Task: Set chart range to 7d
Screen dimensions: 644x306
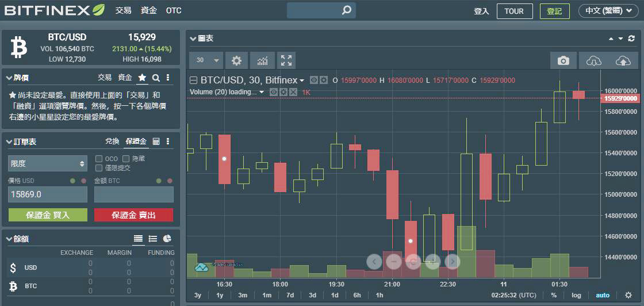Action: 290,295
